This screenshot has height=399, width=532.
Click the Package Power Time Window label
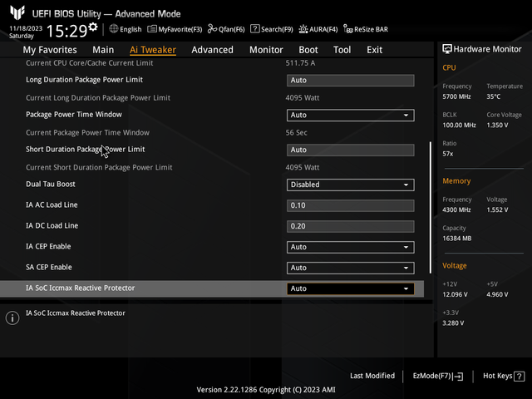[x=74, y=115]
